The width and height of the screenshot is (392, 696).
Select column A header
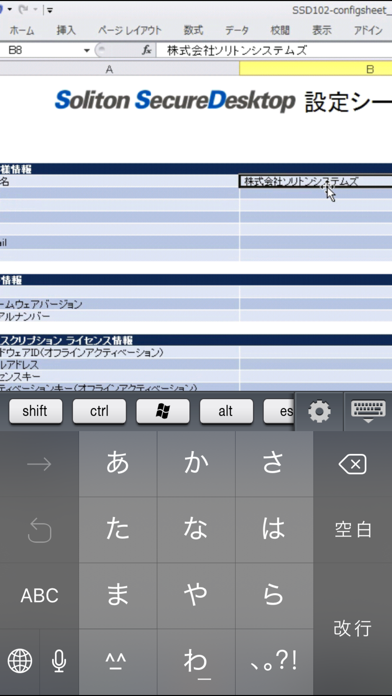119,69
